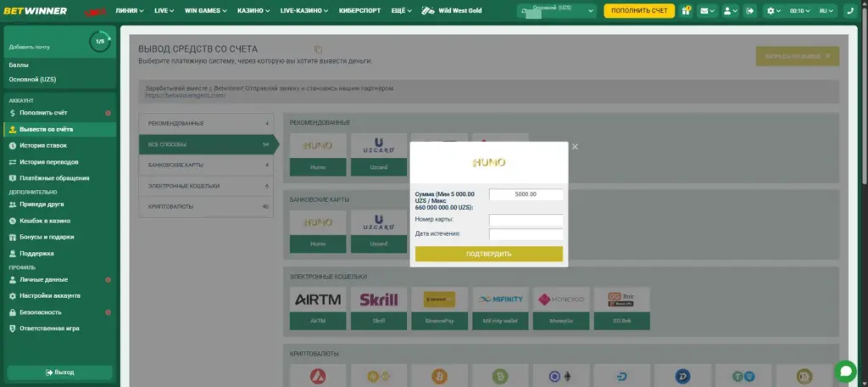
Task: Open the user profile dropdown in header
Action: click(730, 10)
